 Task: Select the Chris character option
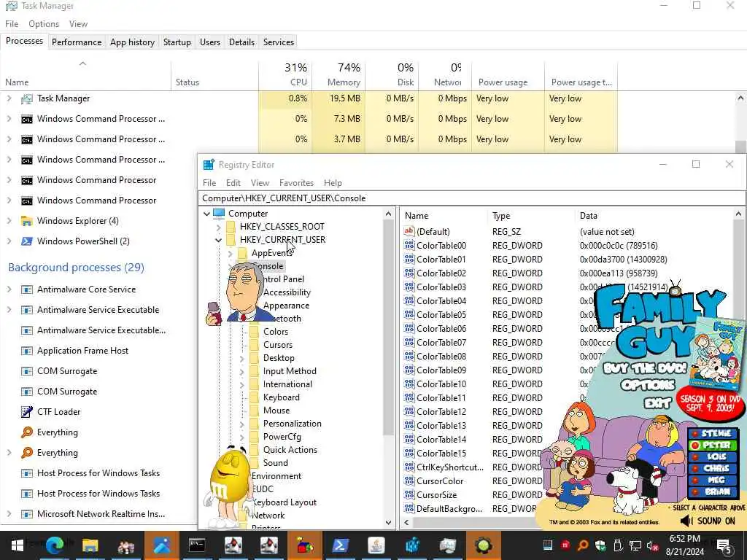712,469
